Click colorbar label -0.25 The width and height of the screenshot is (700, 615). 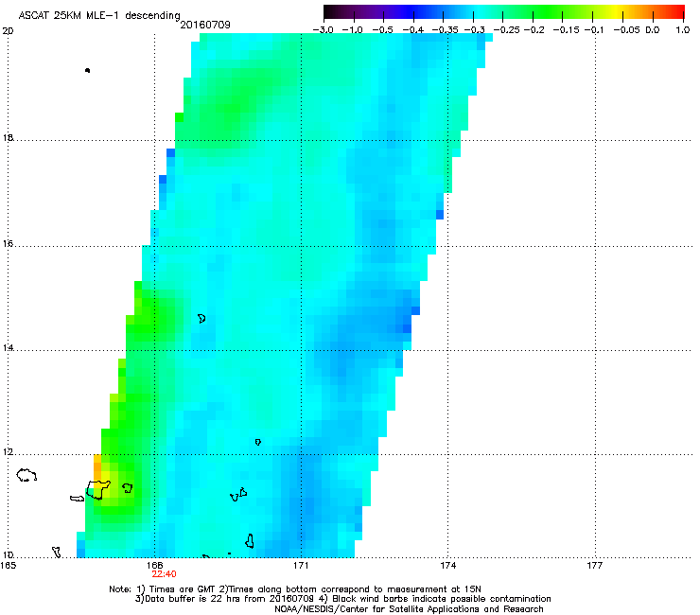tap(506, 30)
